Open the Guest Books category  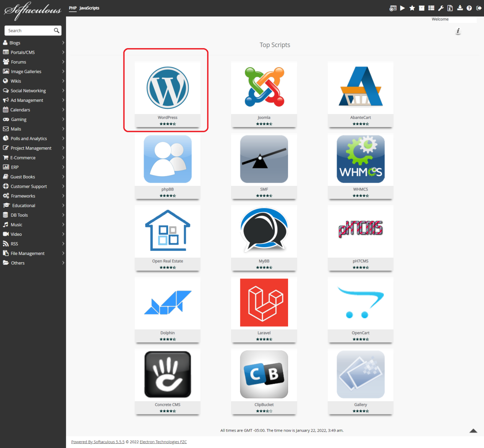pos(23,177)
